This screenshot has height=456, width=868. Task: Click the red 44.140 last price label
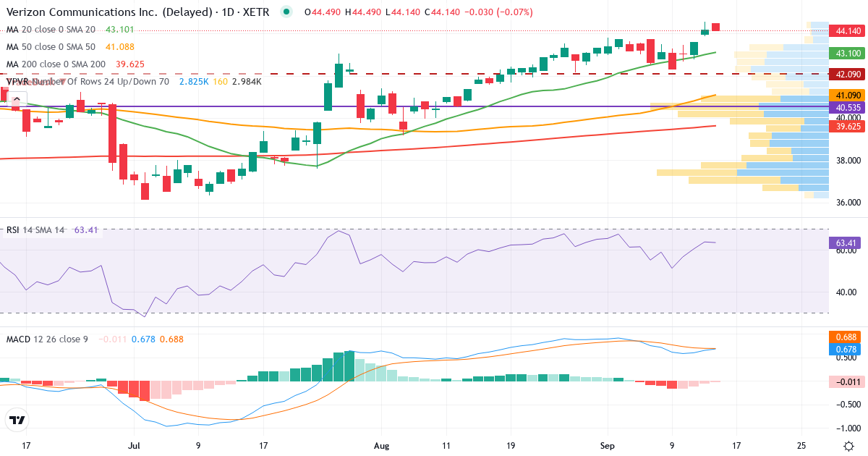[848, 31]
